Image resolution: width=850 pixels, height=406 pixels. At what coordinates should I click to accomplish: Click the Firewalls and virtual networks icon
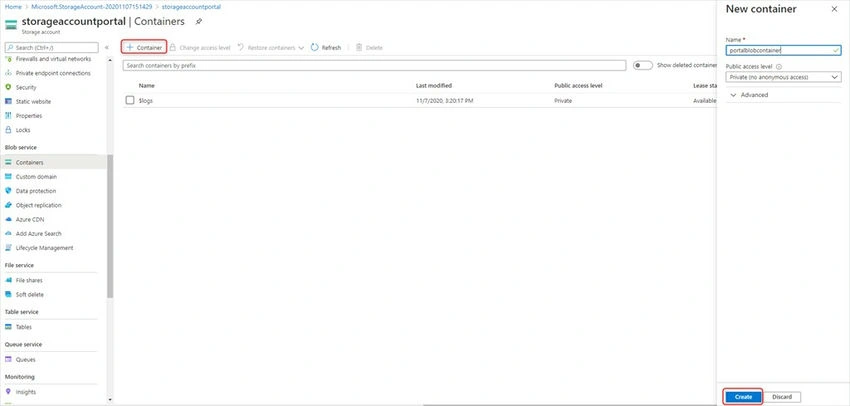(8, 59)
